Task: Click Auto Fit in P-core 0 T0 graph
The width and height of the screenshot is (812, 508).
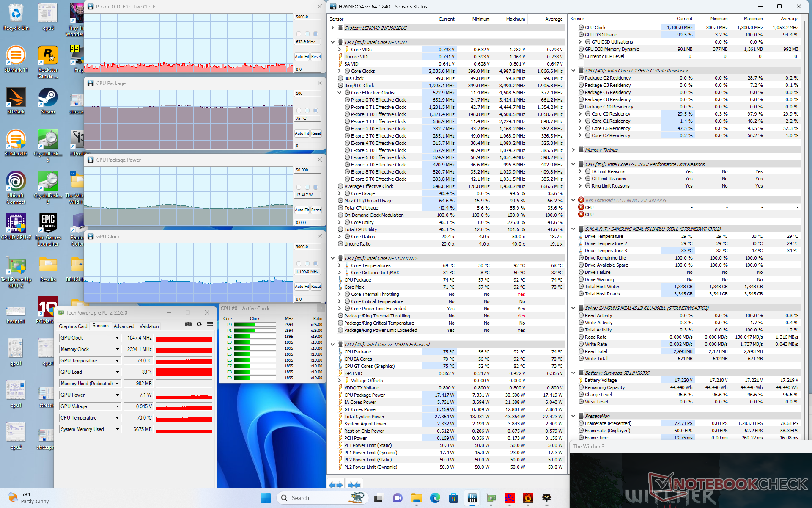Action: pos(302,57)
